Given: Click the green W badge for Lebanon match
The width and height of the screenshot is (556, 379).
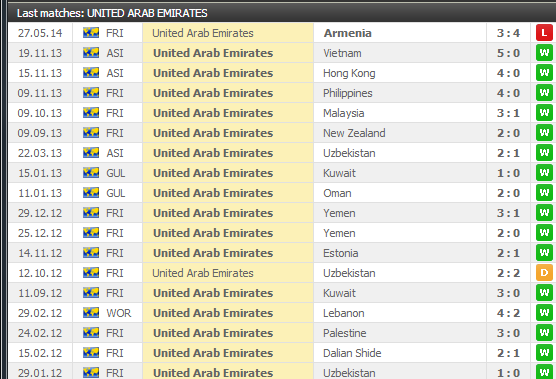Looking at the screenshot, I should tap(544, 313).
